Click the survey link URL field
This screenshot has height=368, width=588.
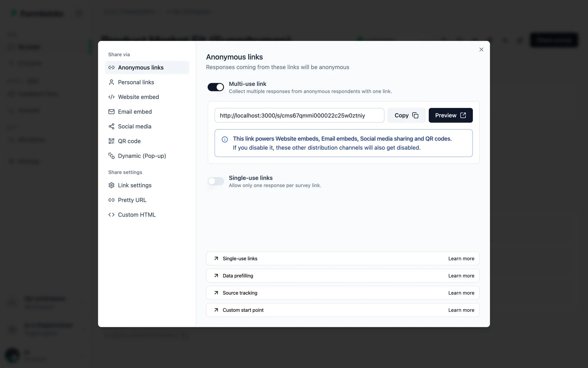(x=299, y=115)
